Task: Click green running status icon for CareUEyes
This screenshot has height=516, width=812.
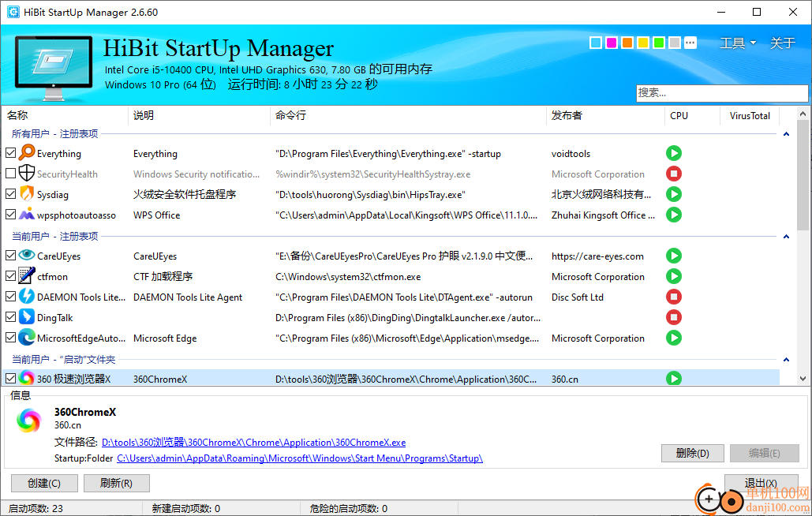Action: [674, 256]
